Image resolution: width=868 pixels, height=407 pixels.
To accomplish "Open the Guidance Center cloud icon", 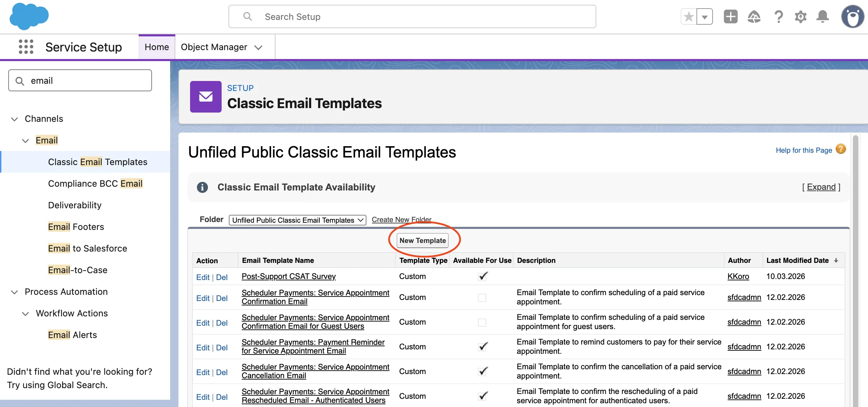I will 754,16.
